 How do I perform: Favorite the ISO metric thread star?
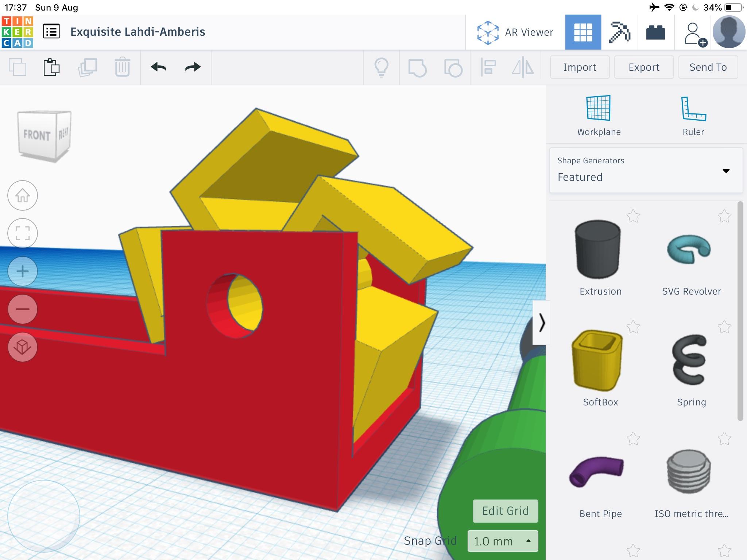(x=724, y=439)
